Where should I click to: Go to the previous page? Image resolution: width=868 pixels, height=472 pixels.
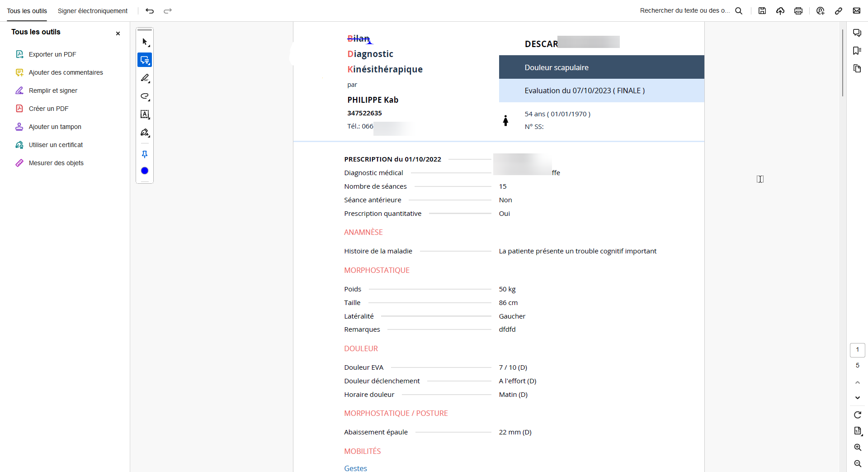(x=858, y=383)
